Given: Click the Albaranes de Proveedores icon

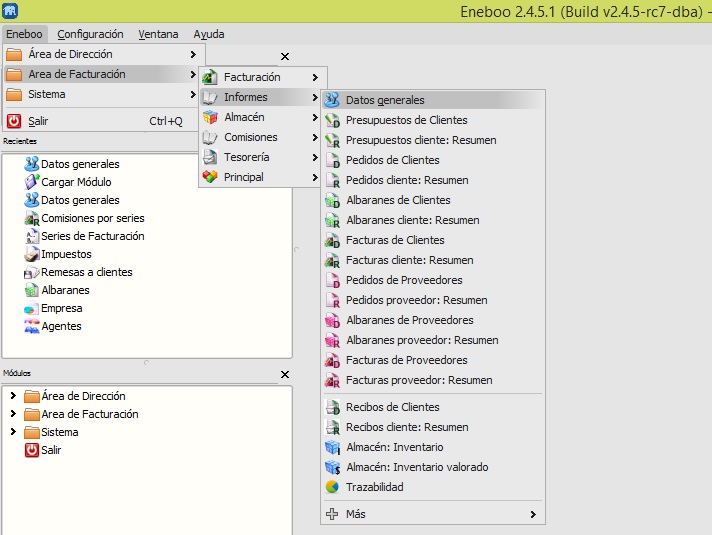Looking at the screenshot, I should coord(332,320).
